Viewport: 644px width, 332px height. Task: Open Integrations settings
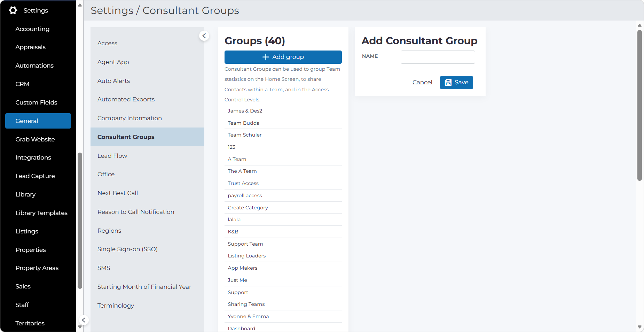pos(33,157)
